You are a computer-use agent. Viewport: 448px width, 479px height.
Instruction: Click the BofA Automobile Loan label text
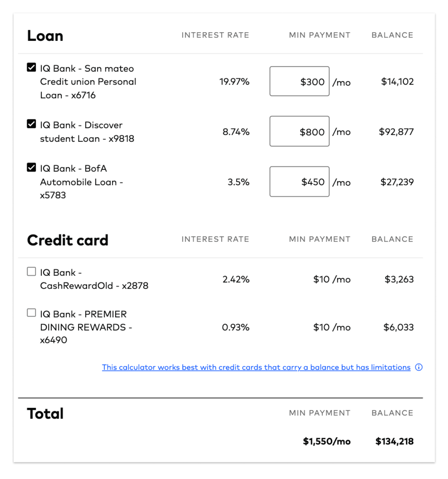click(82, 182)
